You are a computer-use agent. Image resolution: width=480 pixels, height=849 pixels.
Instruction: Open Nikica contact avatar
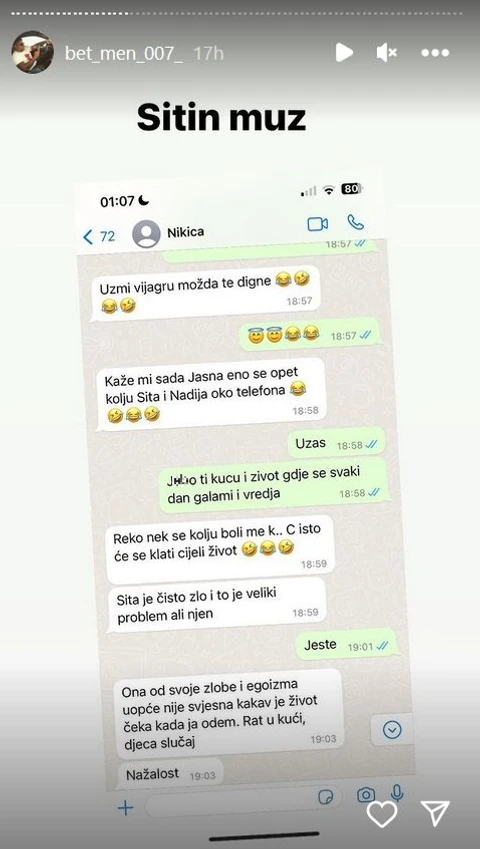pyautogui.click(x=146, y=234)
